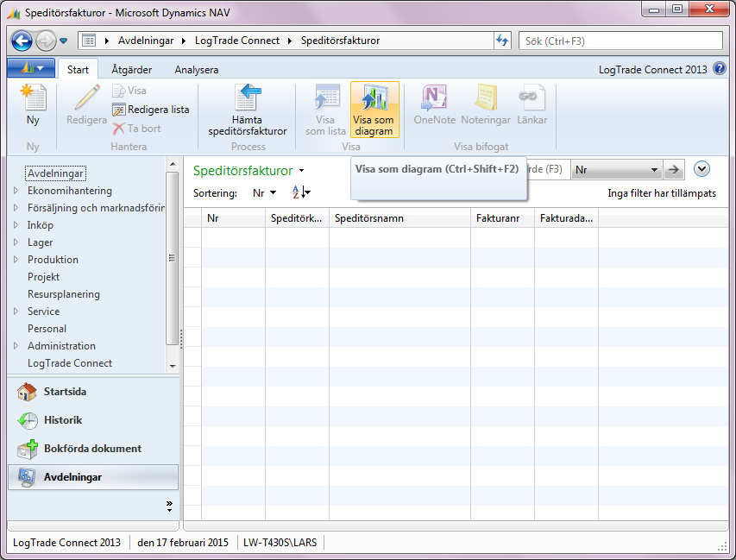Viewport: 736px width, 560px height.
Task: Click Speditörsfakturor in the breadcrumb
Action: 340,41
